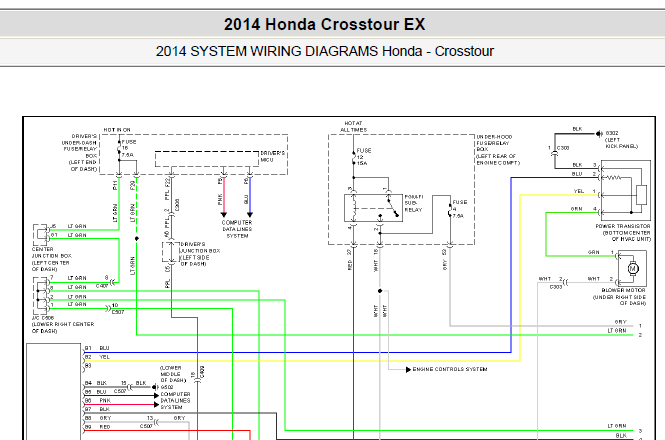665x440 pixels.
Task: Select the "HOT IN ON" label
Action: (117, 129)
